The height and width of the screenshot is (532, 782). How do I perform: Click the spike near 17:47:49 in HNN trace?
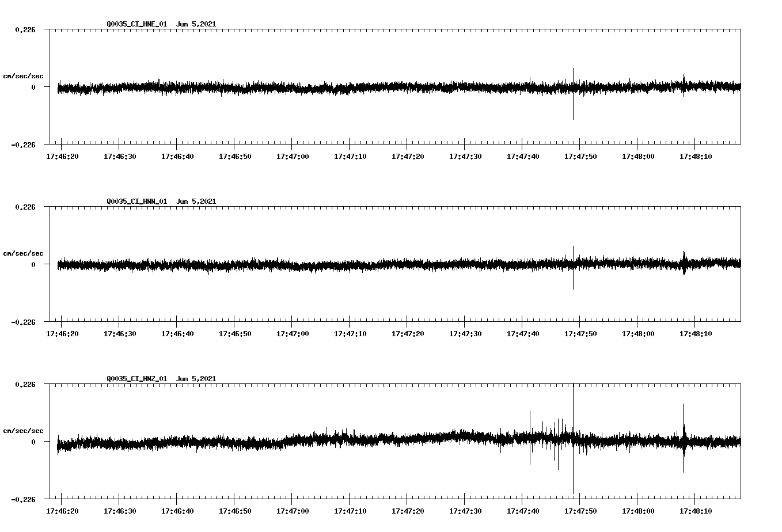(x=573, y=268)
